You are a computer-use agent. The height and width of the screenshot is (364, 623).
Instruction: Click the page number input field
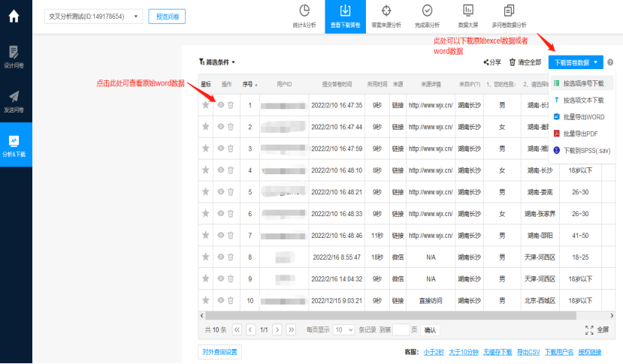point(401,330)
